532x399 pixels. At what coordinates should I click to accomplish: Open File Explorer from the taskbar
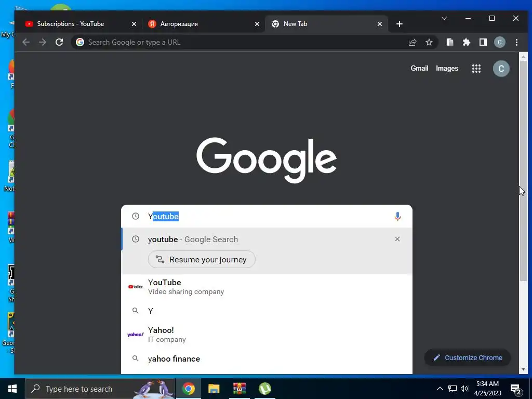point(214,389)
